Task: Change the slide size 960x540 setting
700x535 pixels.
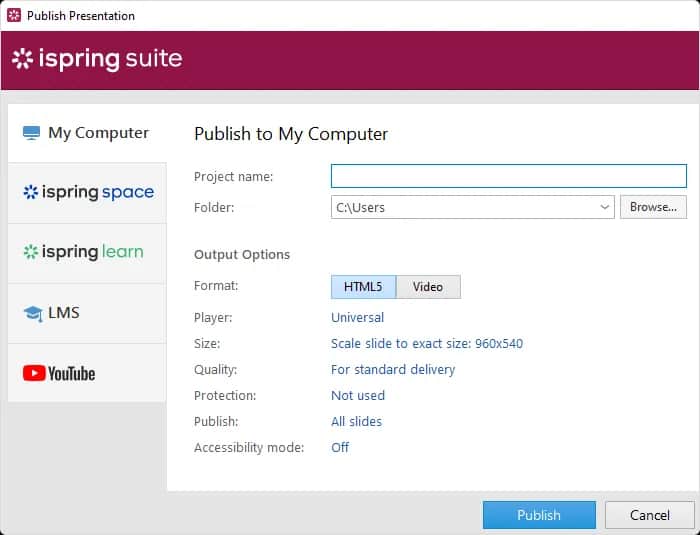Action: [x=426, y=343]
